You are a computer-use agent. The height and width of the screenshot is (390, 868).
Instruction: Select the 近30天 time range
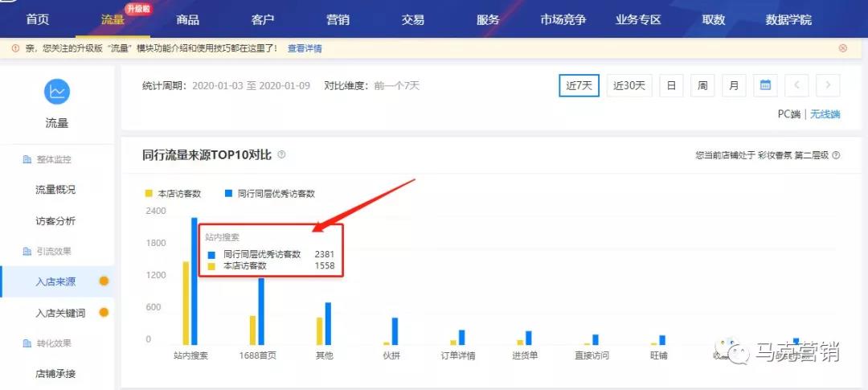pos(629,85)
